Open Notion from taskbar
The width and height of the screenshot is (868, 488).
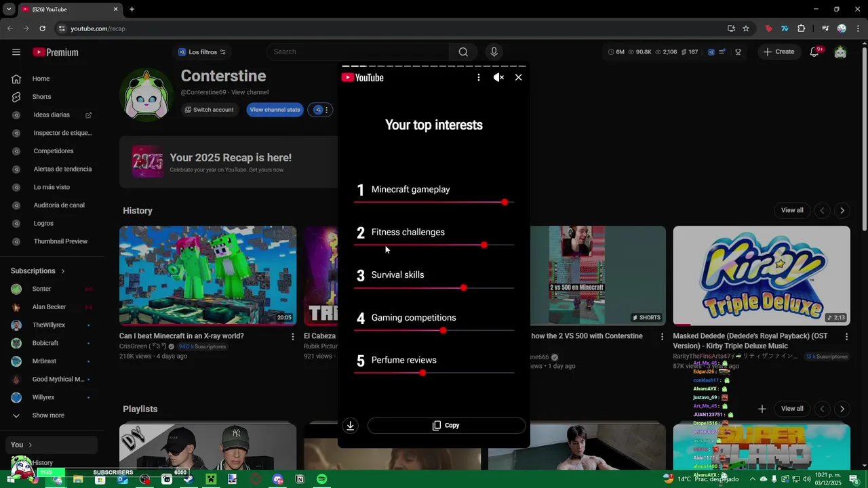300,479
